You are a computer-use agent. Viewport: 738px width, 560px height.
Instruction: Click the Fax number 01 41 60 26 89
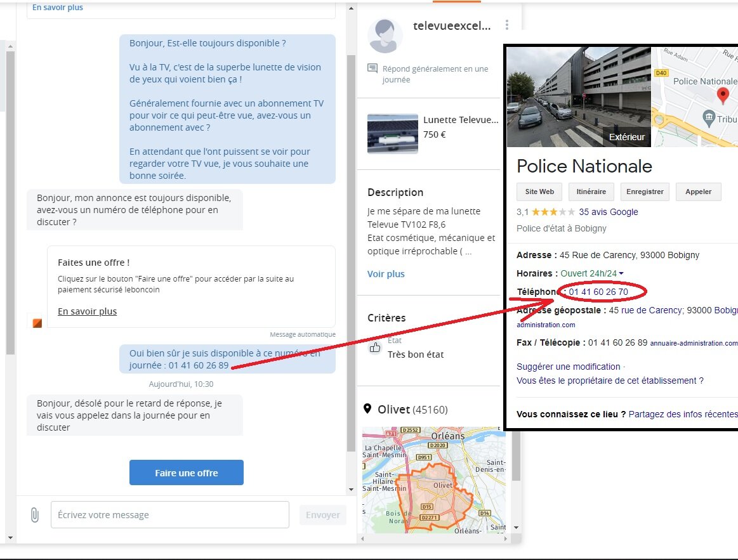(617, 342)
